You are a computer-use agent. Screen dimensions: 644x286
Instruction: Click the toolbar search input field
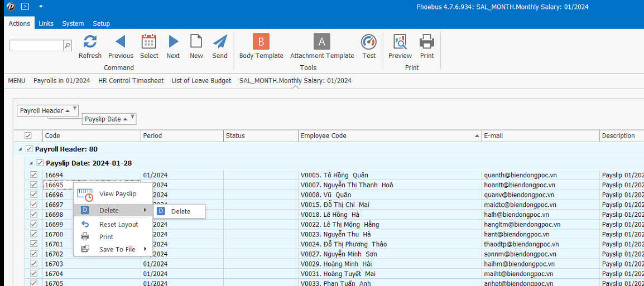click(x=36, y=46)
